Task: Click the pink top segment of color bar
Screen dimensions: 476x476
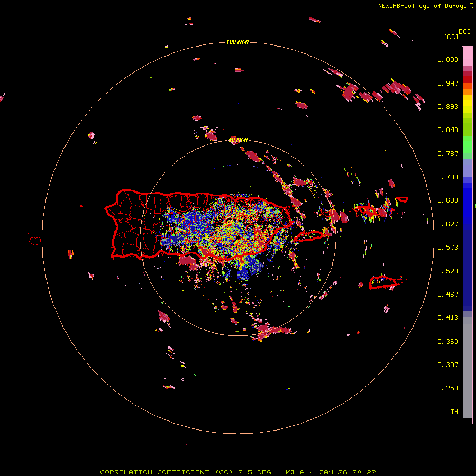Action: (x=467, y=57)
